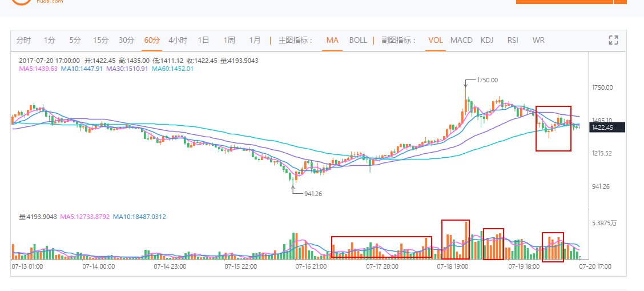
Task: Switch to 4小时 interval
Action: (x=178, y=40)
